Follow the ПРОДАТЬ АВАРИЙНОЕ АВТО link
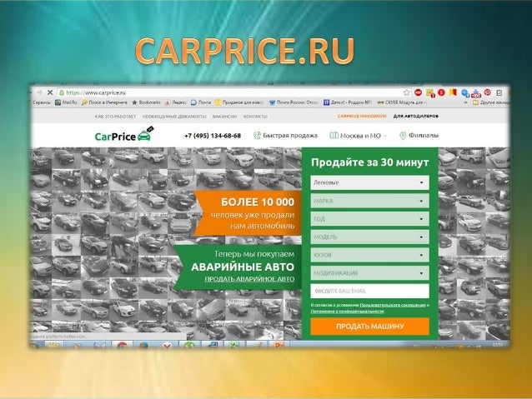Viewport: 532px width, 399px height. point(249,279)
